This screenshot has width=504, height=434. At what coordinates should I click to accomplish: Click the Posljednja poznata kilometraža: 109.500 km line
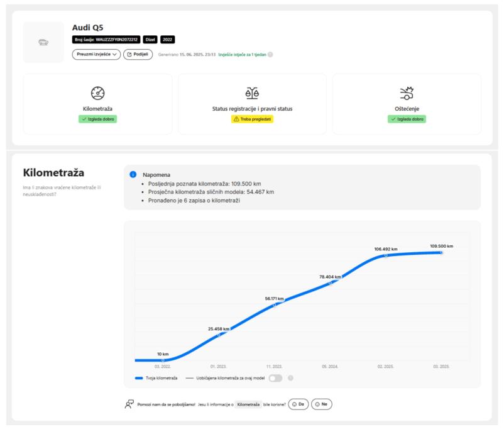pyautogui.click(x=204, y=184)
